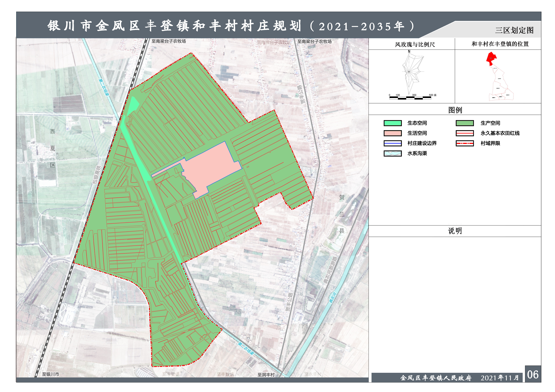Select the 村域界限 dash-dot legend symbol

465,143
